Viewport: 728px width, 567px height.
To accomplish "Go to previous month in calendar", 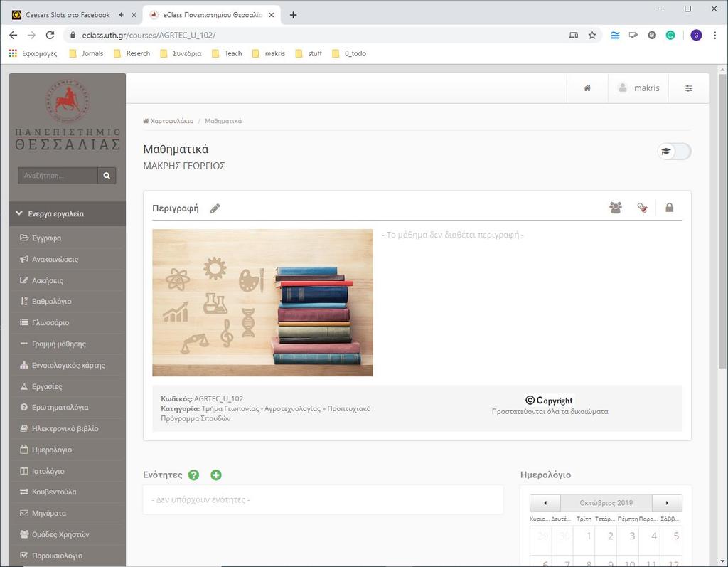I will click(545, 503).
